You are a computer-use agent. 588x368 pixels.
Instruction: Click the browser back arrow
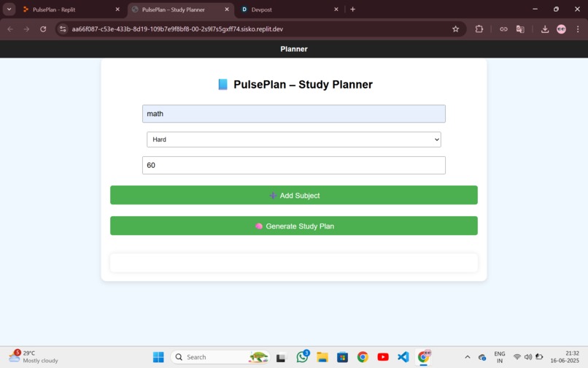click(x=10, y=29)
